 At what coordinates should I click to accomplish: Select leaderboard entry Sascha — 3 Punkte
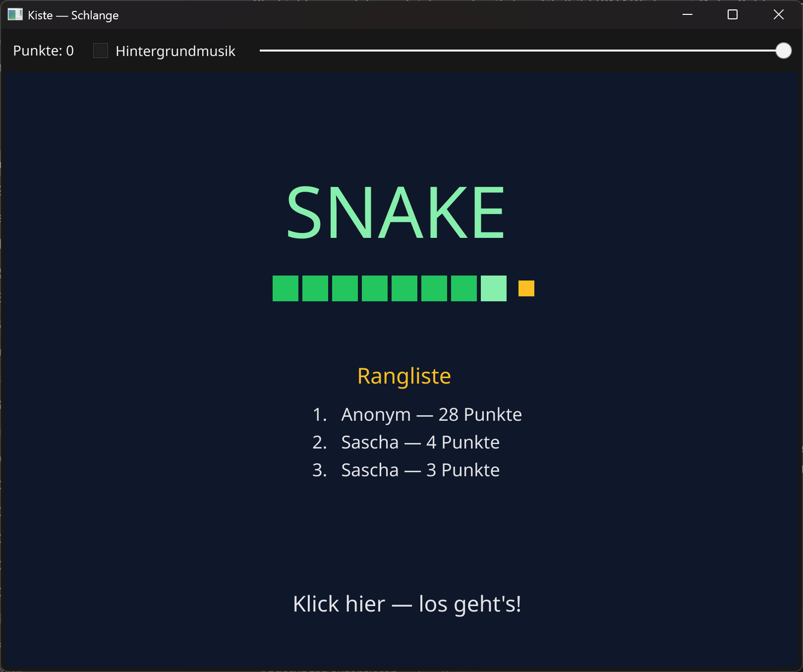pos(406,470)
